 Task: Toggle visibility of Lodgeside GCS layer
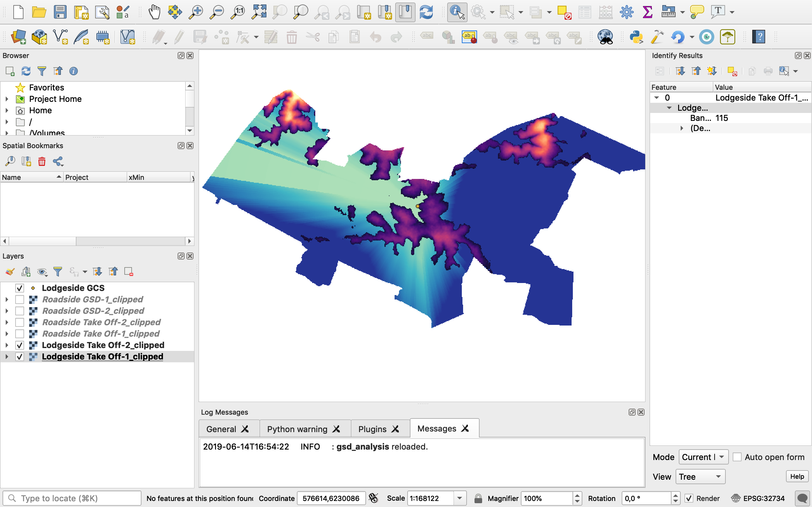point(19,287)
